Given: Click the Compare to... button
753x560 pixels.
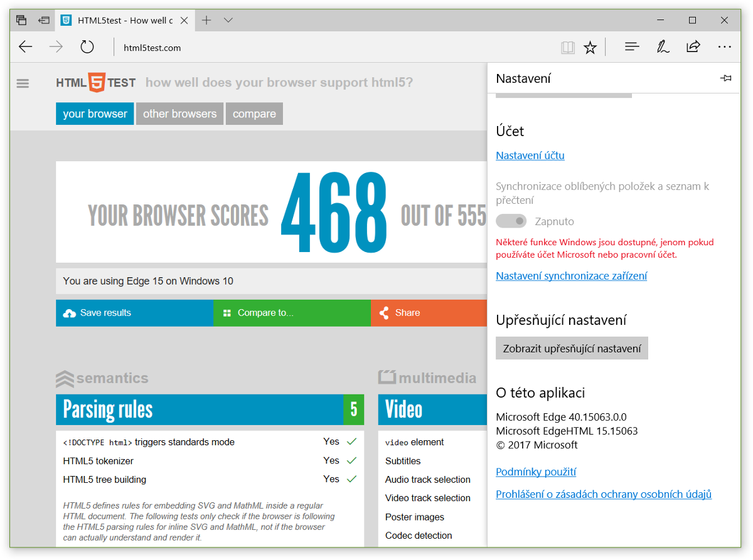Looking at the screenshot, I should pos(292,313).
